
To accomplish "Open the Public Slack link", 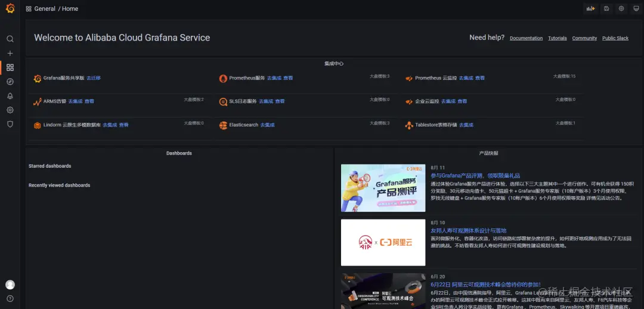I will click(x=615, y=38).
